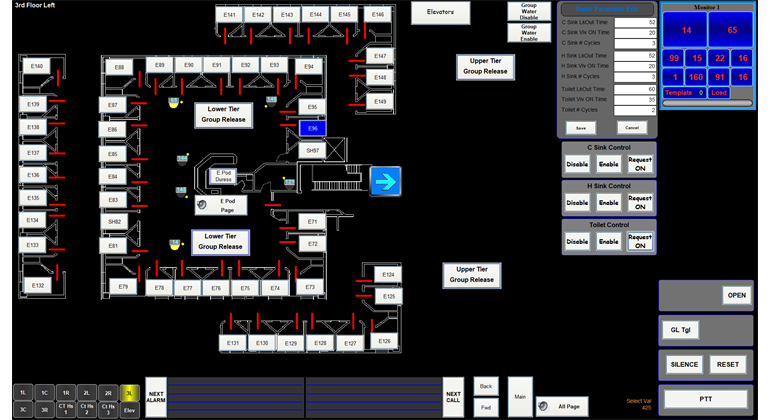
Task: Save the water parameter settings
Action: pos(579,128)
